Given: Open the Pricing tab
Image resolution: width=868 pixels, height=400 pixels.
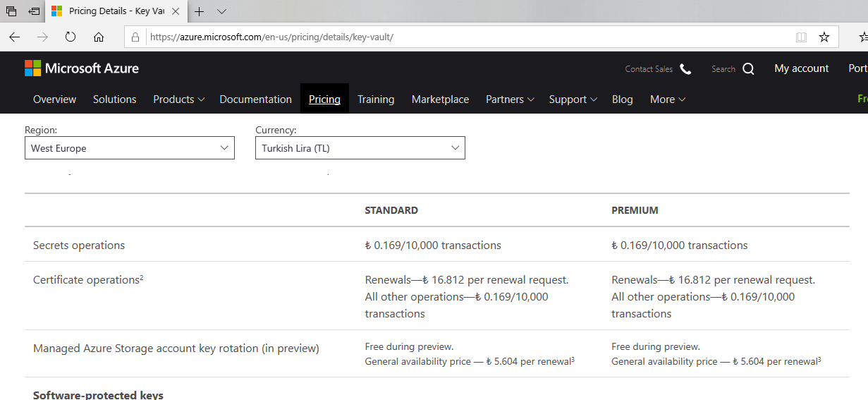Looking at the screenshot, I should click(324, 99).
